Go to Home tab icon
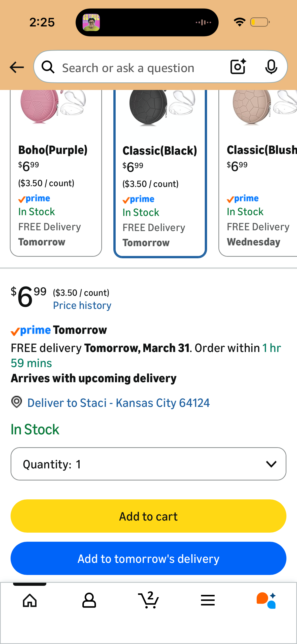Image resolution: width=297 pixels, height=644 pixels. 30,600
